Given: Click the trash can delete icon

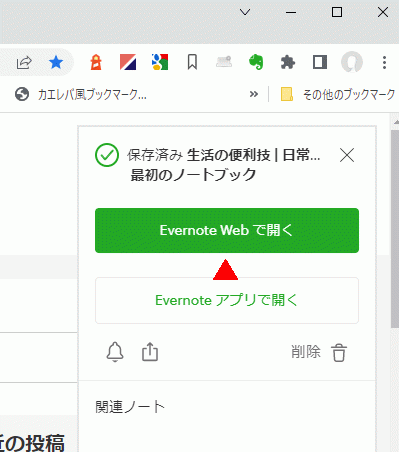Looking at the screenshot, I should pos(339,353).
